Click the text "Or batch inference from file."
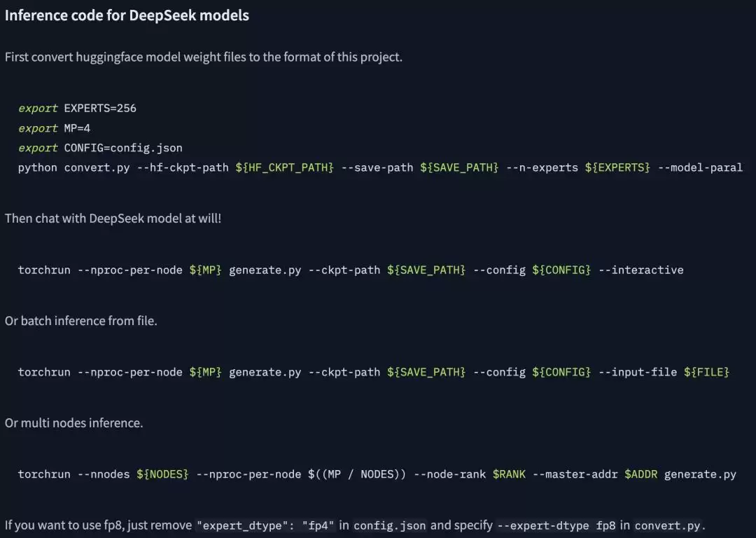The image size is (756, 538). [81, 321]
